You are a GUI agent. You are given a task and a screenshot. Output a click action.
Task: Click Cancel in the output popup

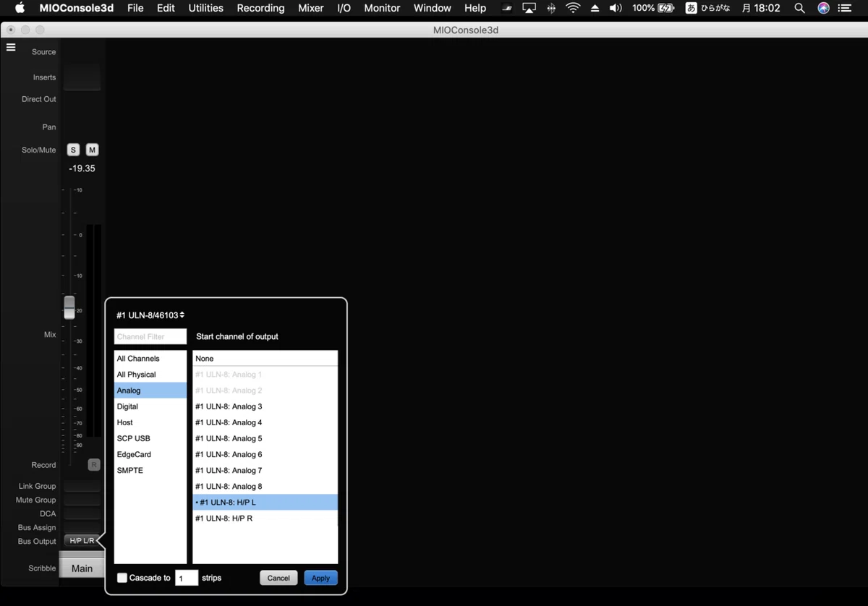278,578
